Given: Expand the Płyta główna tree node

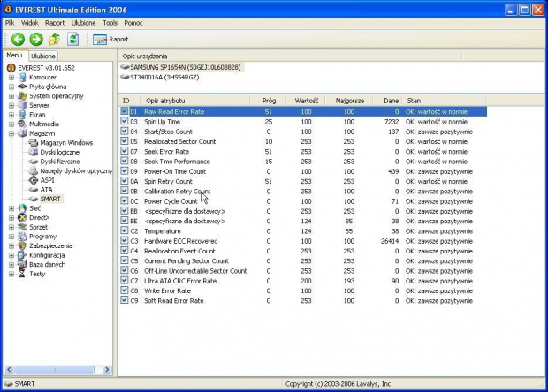Looking at the screenshot, I should tap(11, 87).
